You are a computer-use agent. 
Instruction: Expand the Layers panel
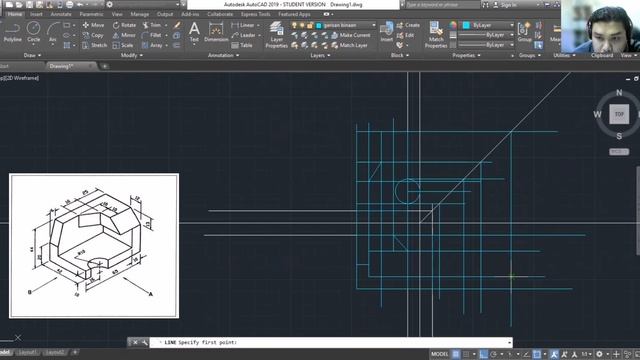click(x=320, y=55)
